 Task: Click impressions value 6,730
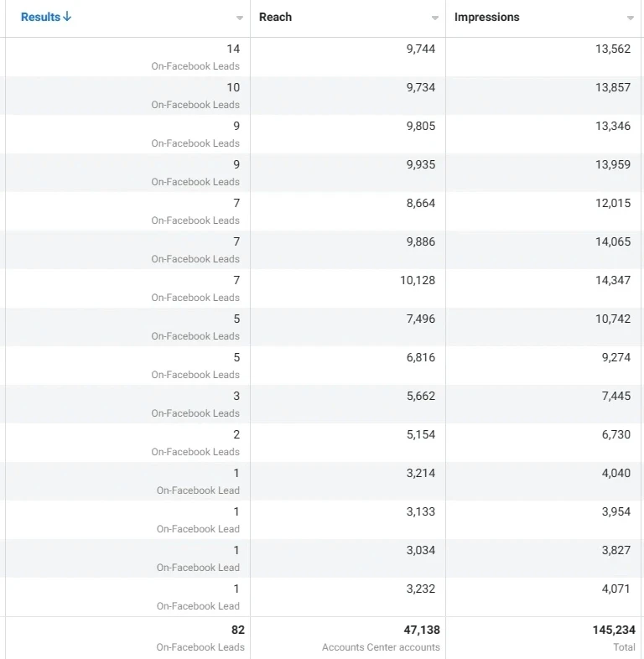[616, 435]
